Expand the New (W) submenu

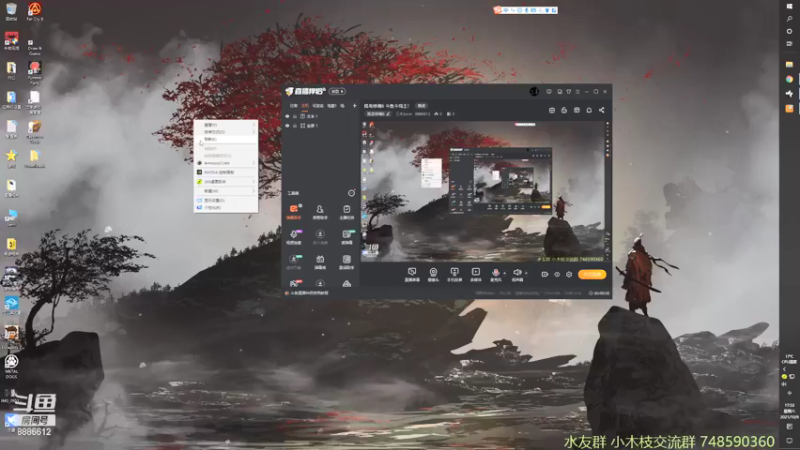pyautogui.click(x=226, y=191)
